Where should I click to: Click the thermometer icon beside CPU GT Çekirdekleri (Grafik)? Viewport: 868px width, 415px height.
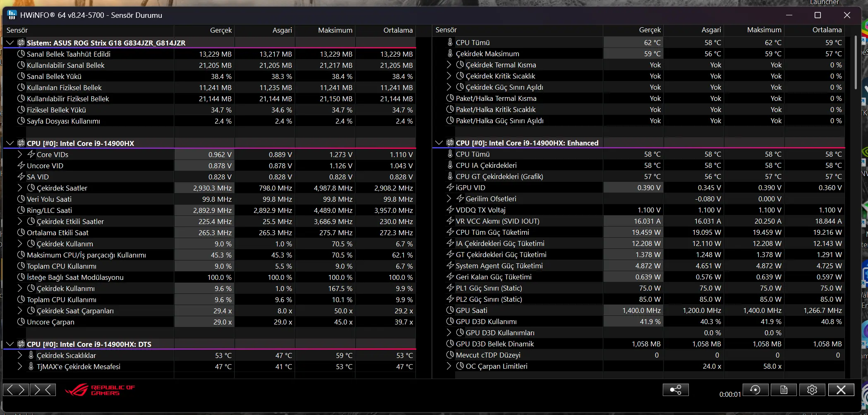coord(450,176)
